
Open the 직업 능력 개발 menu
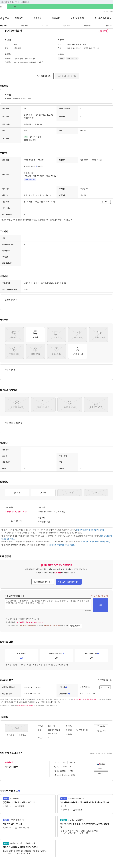click(77, 18)
